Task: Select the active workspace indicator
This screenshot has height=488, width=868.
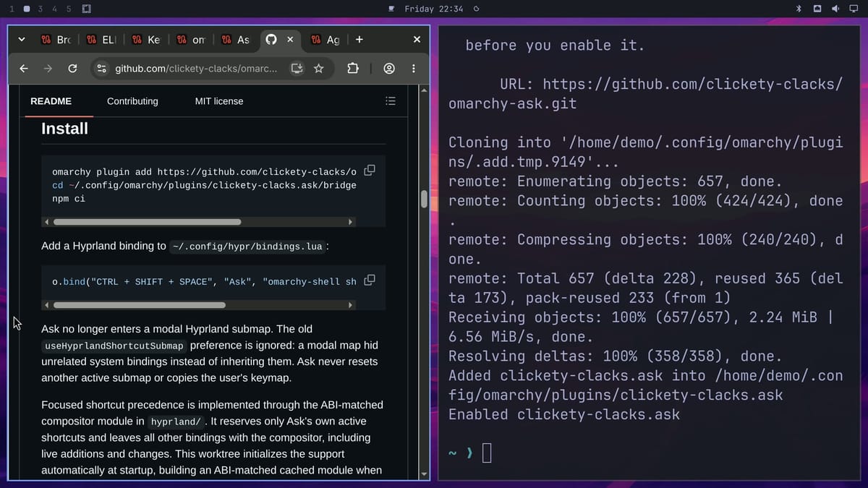Action: point(26,9)
